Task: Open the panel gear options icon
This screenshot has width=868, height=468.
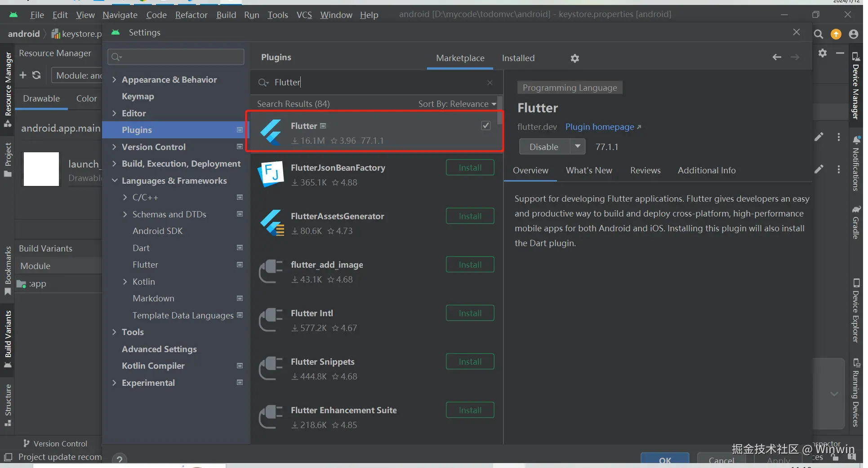Action: click(823, 53)
